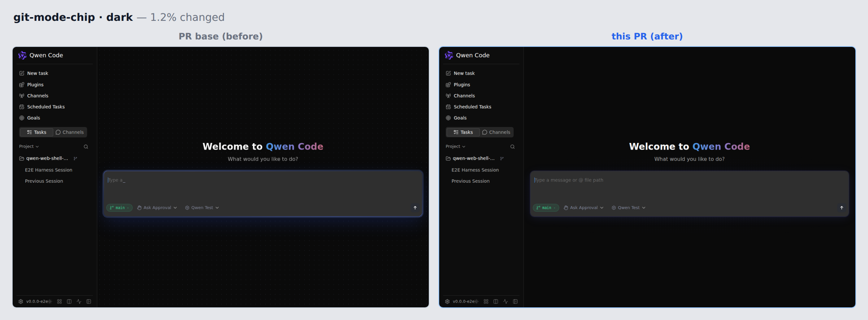This screenshot has height=320, width=868.
Task: Click v0.0.0-e2e version text in before footer
Action: tap(37, 301)
